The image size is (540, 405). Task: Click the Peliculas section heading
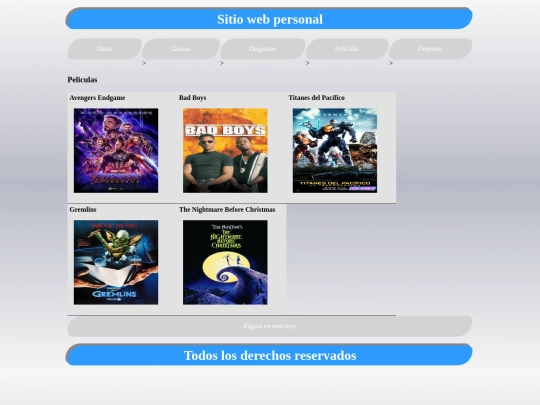coord(82,80)
